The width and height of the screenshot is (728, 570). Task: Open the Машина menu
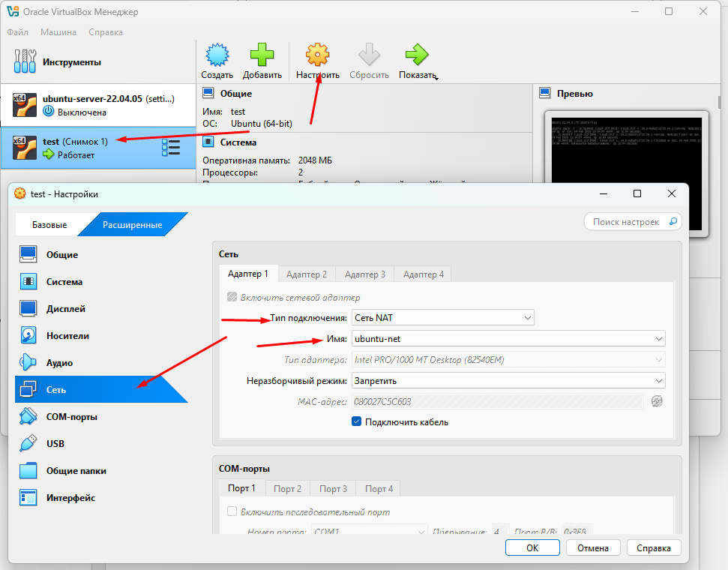(x=58, y=32)
